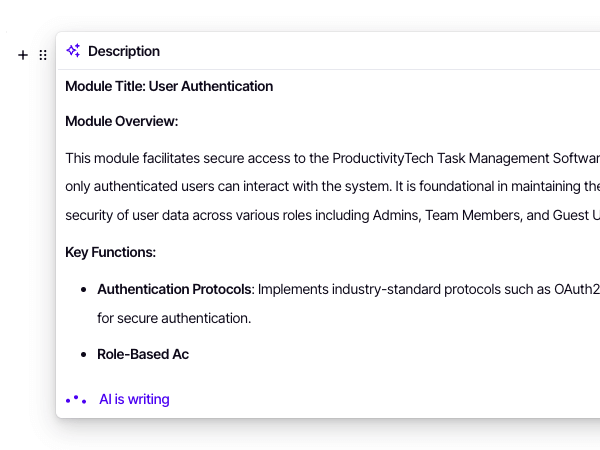Click the line 'for secure authentication.'
The image size is (600, 450).
click(174, 318)
